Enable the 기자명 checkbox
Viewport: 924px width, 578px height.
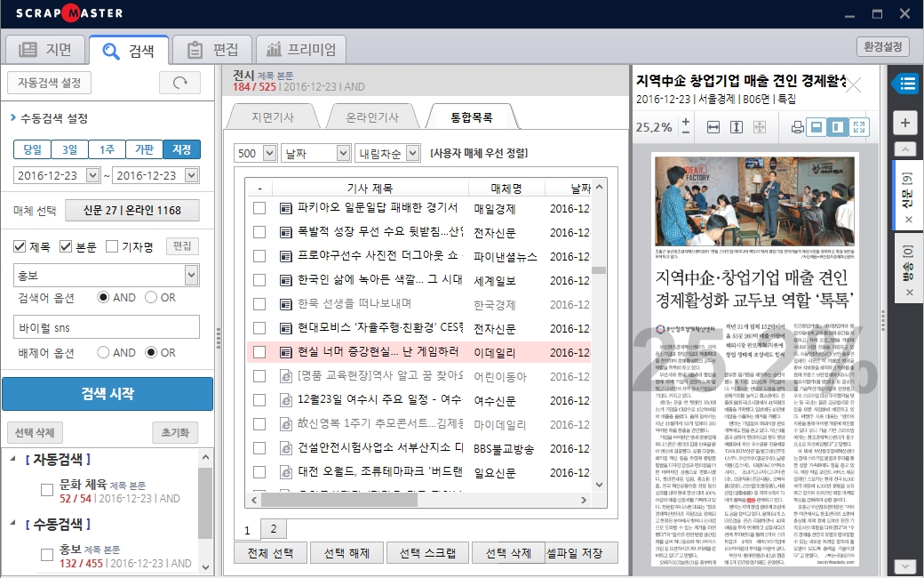coord(112,246)
